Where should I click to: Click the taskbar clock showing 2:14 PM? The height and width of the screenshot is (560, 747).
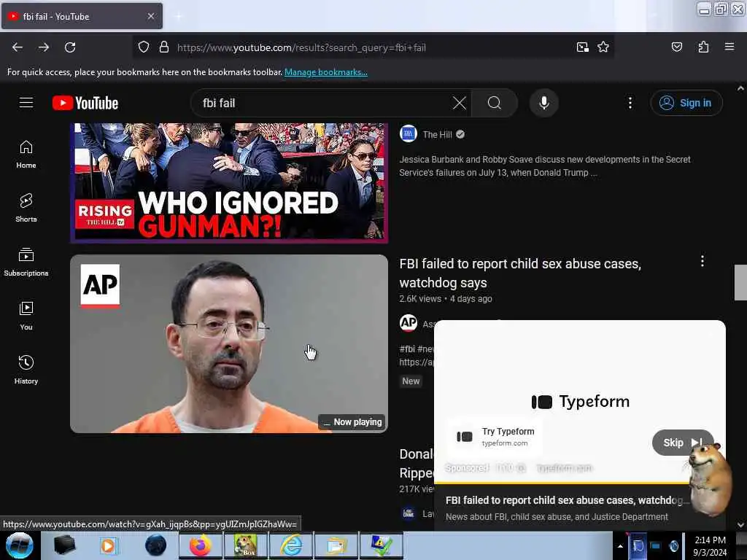710,545
